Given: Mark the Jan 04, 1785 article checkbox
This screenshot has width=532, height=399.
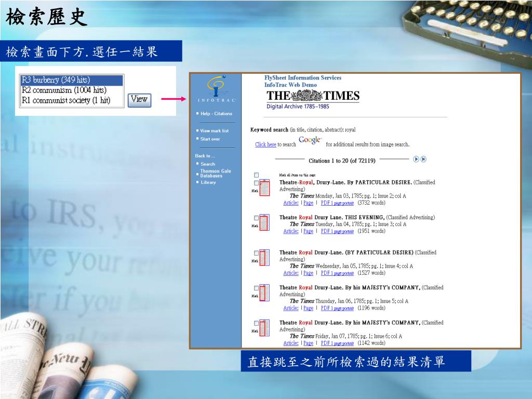Looking at the screenshot, I should pyautogui.click(x=257, y=218).
